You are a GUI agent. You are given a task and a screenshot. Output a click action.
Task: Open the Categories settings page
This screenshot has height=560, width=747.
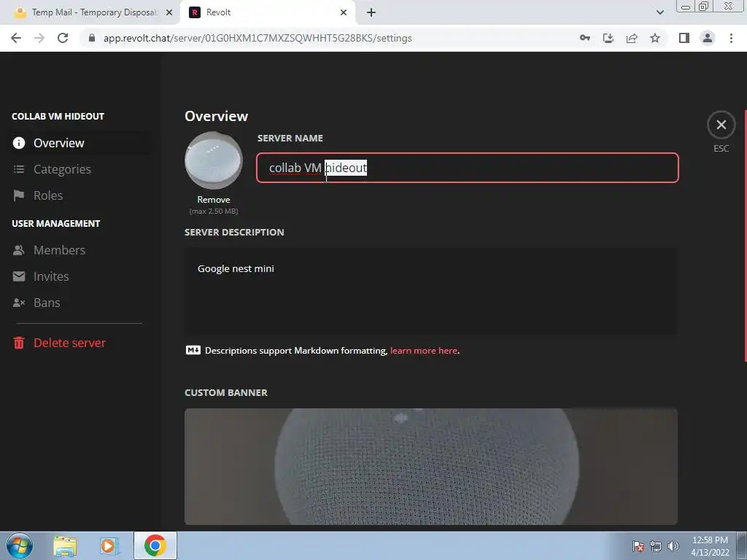click(80, 169)
